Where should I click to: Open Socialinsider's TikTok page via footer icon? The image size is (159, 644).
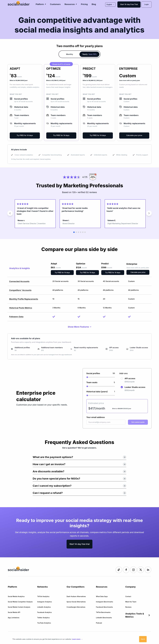pyautogui.click(x=119, y=570)
